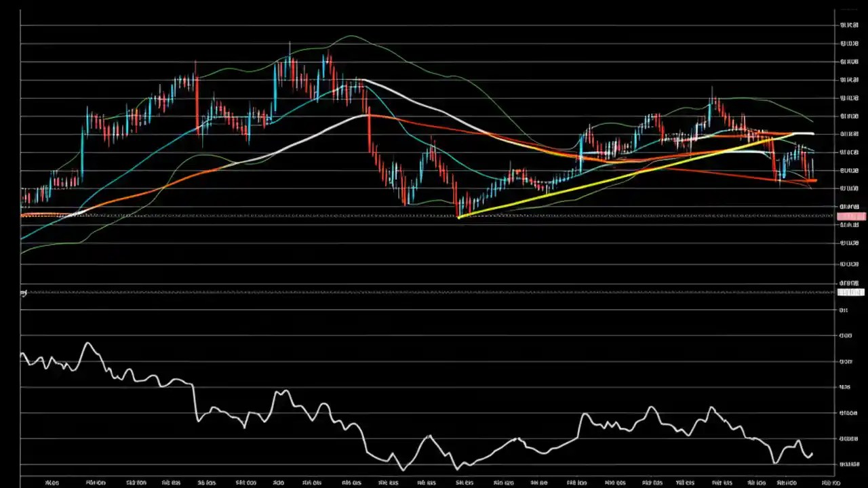Image resolution: width=868 pixels, height=488 pixels.
Task: Click the indicator value box below the axis
Action: tap(851, 293)
